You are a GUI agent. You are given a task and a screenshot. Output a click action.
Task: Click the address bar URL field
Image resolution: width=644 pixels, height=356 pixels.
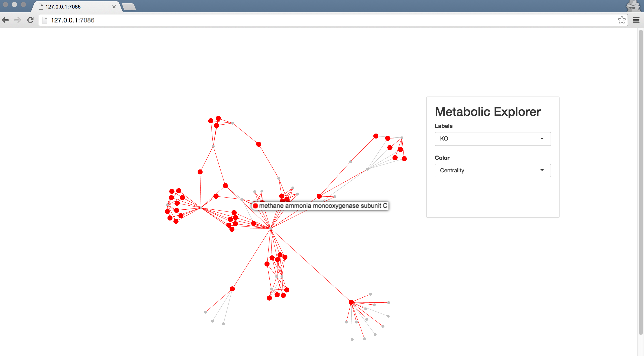tap(325, 20)
